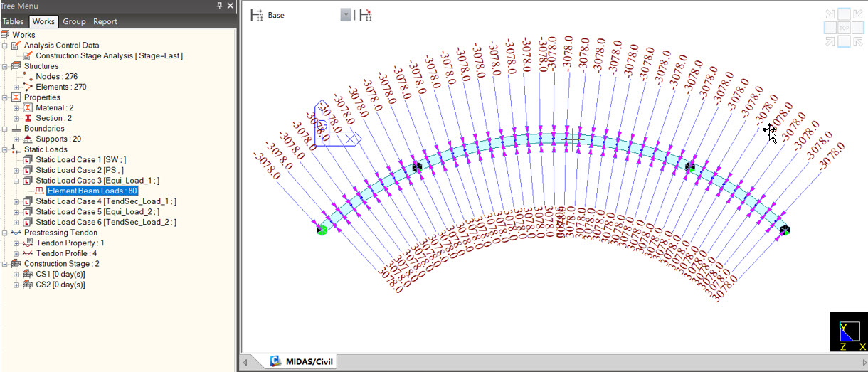This screenshot has width=868, height=372.
Task: Expand the CS1 [0 day(s)] node
Action: coord(16,274)
